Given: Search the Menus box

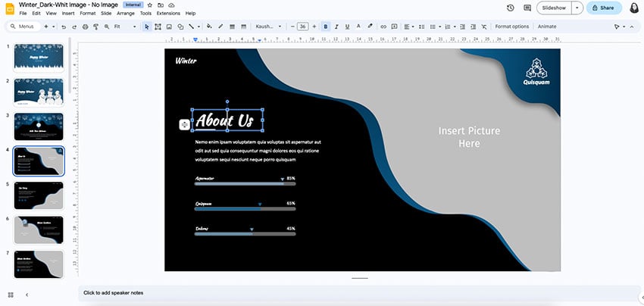Looking at the screenshot, I should pos(23,27).
